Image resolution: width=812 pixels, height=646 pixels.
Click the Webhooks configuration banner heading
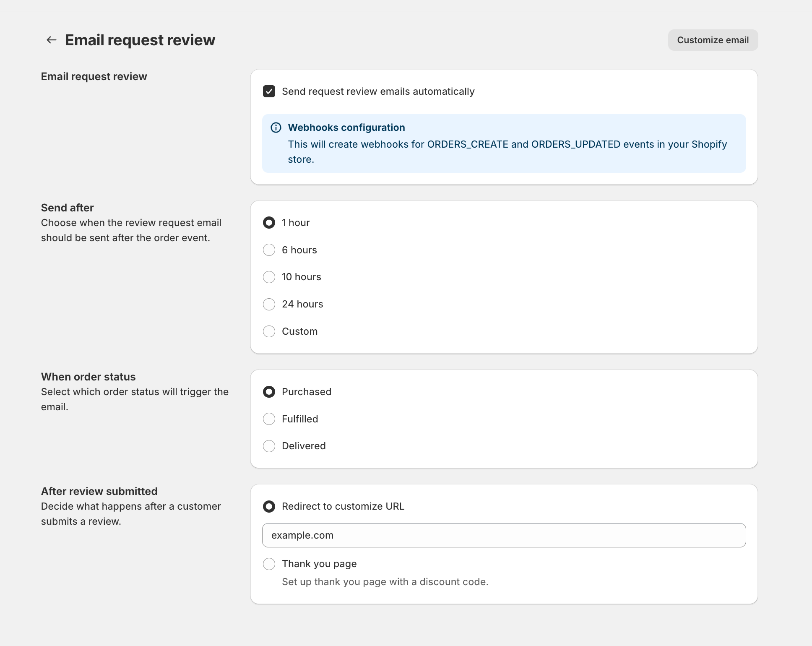(x=346, y=128)
